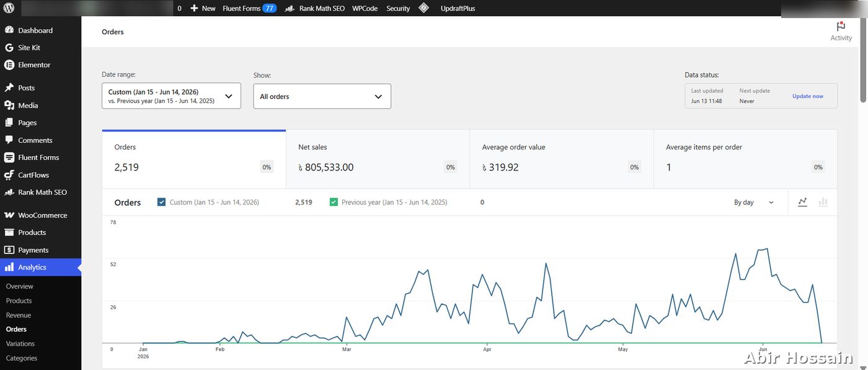The width and height of the screenshot is (868, 370).
Task: Open Revenue under Analytics
Action: [19, 315]
